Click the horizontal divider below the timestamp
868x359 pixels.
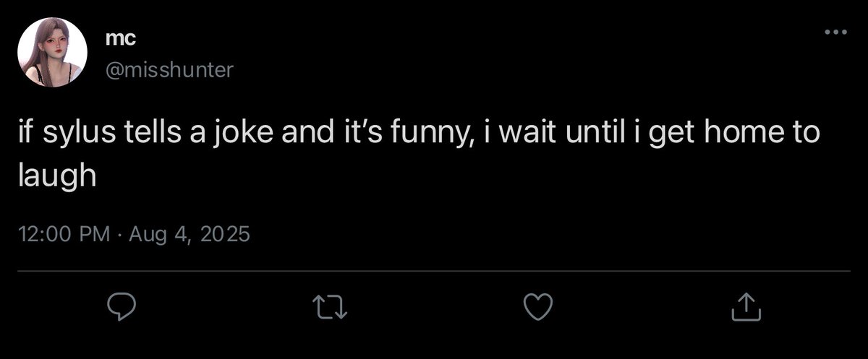pos(434,272)
